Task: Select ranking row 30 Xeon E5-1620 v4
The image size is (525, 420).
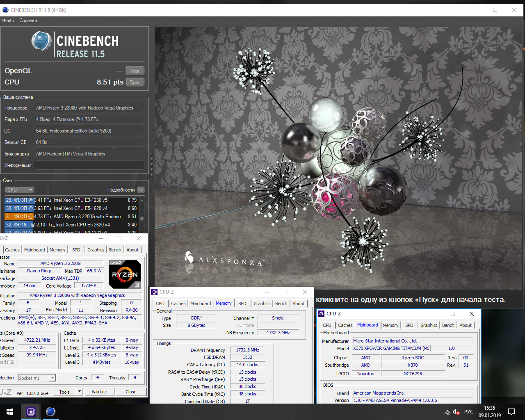Action: coord(71,208)
